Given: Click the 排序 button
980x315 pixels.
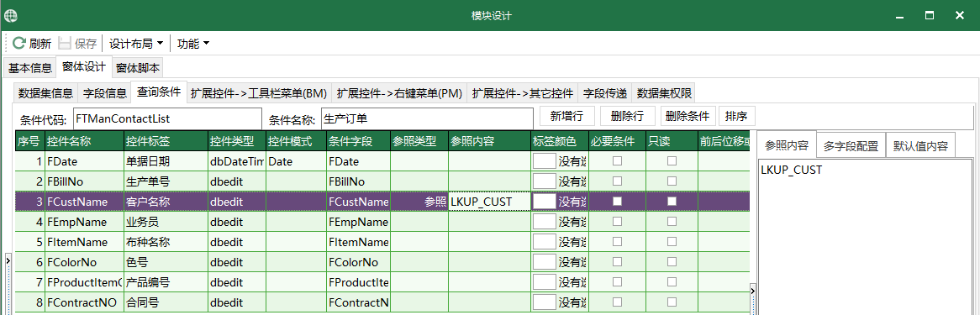Looking at the screenshot, I should click(737, 116).
